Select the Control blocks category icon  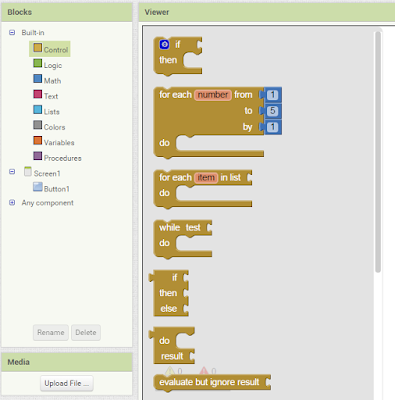click(x=38, y=48)
